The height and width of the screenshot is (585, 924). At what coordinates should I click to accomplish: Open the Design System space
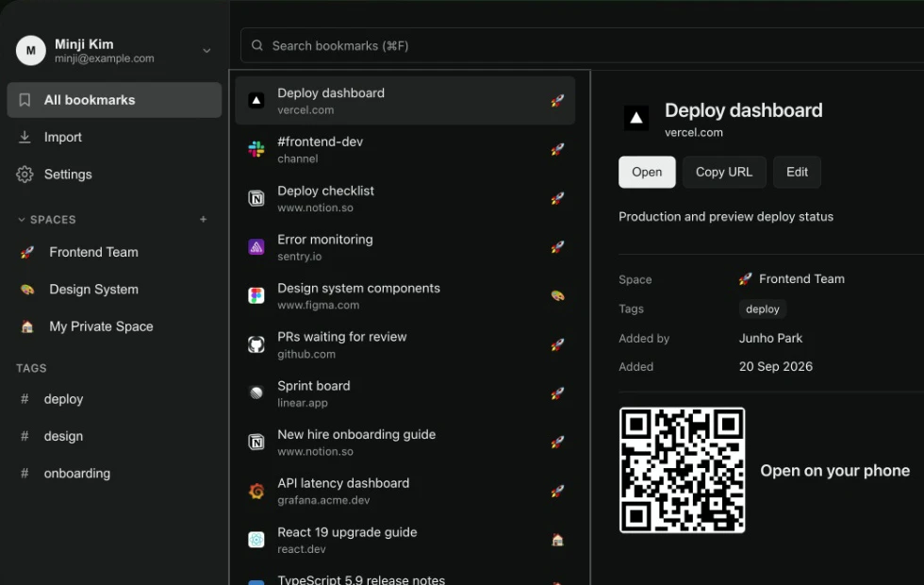pos(114,290)
